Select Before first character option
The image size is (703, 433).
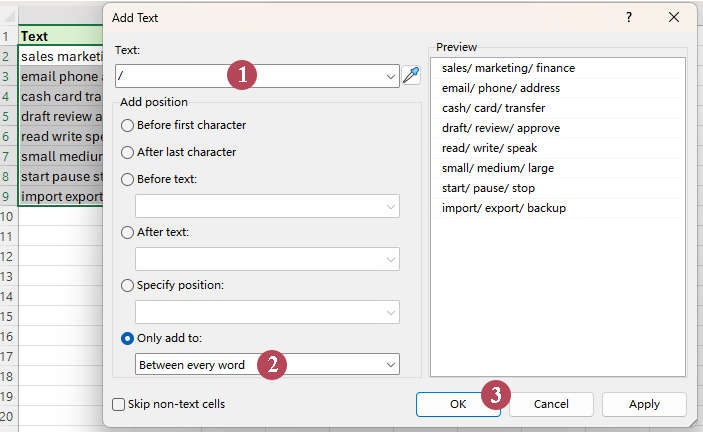[x=127, y=126]
